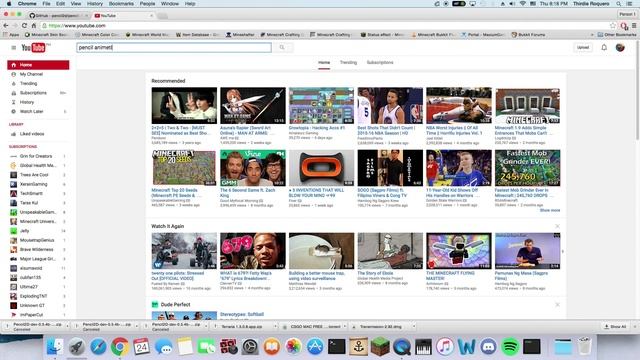Switch to the GitHub pencil2d tab

(58, 16)
